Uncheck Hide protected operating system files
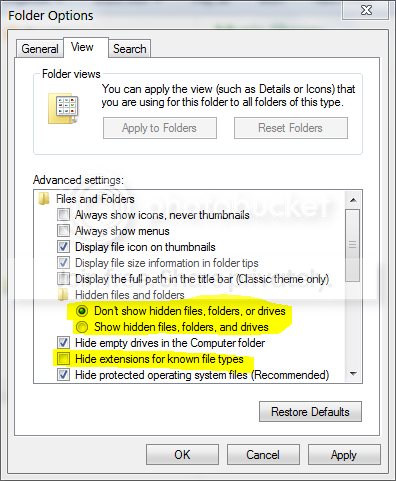The height and width of the screenshot is (481, 396). [x=63, y=375]
